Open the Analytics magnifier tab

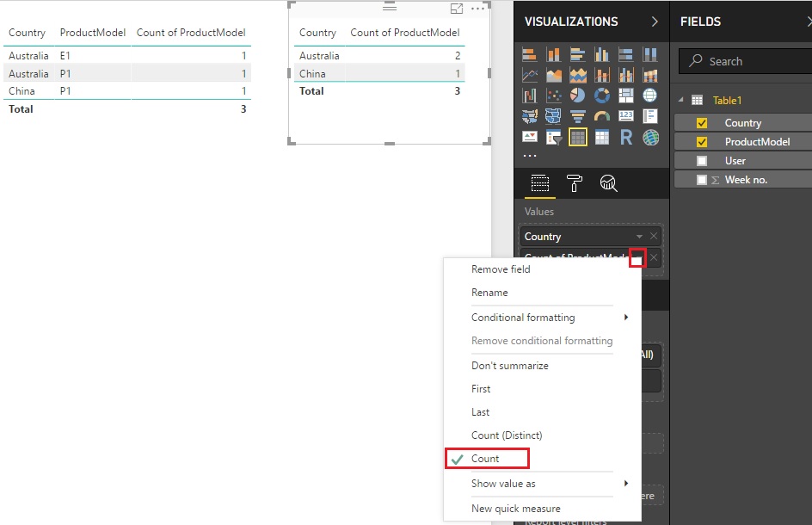pyautogui.click(x=608, y=183)
